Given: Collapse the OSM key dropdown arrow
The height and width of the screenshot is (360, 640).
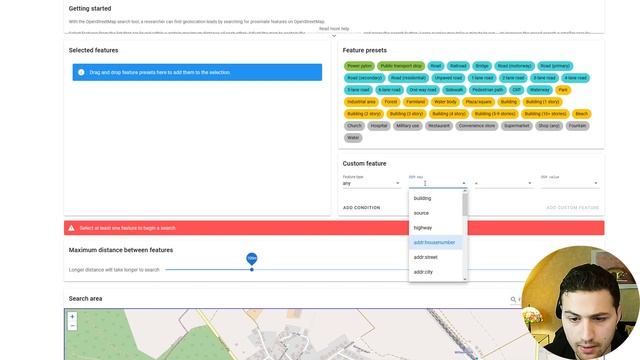Looking at the screenshot, I should click(x=464, y=183).
